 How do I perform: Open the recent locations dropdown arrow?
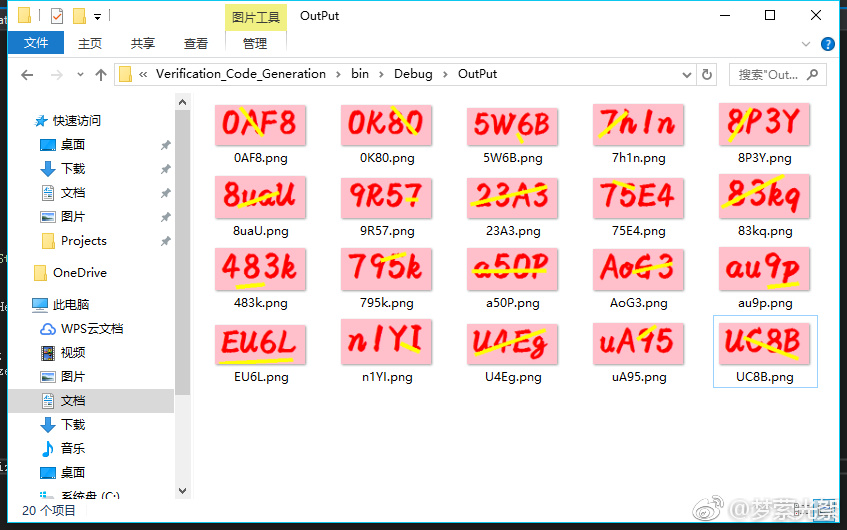[x=80, y=75]
